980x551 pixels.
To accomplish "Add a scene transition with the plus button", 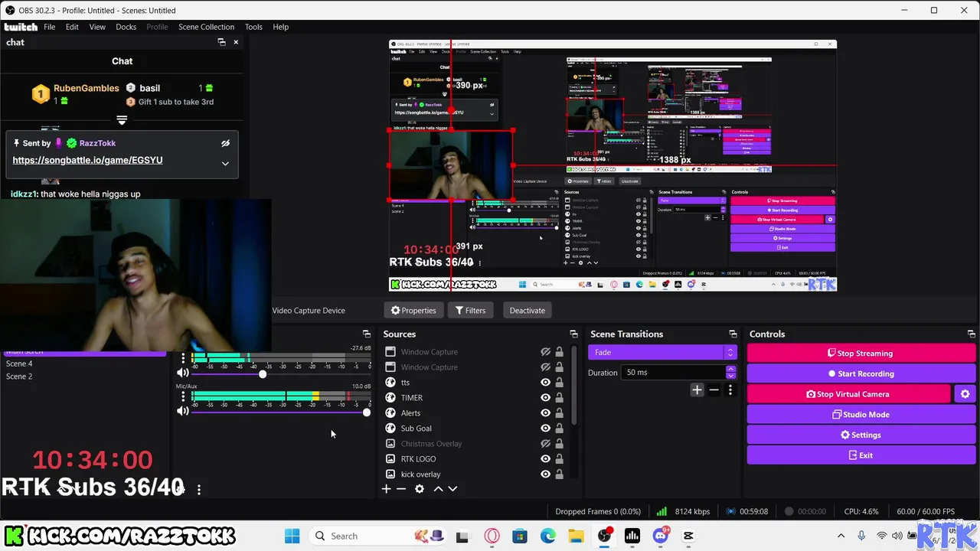I will tap(697, 390).
